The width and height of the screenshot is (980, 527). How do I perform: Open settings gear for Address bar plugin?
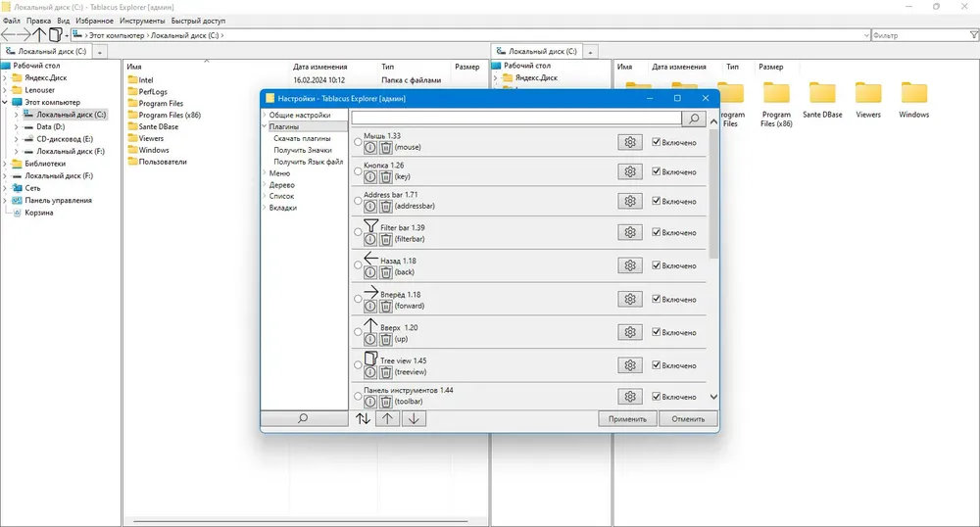tap(630, 201)
